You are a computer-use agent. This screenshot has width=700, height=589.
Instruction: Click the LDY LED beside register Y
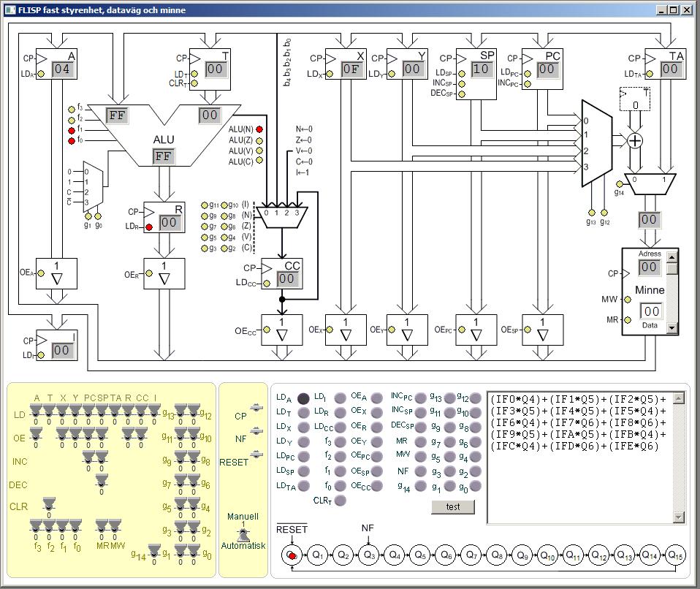pos(392,74)
